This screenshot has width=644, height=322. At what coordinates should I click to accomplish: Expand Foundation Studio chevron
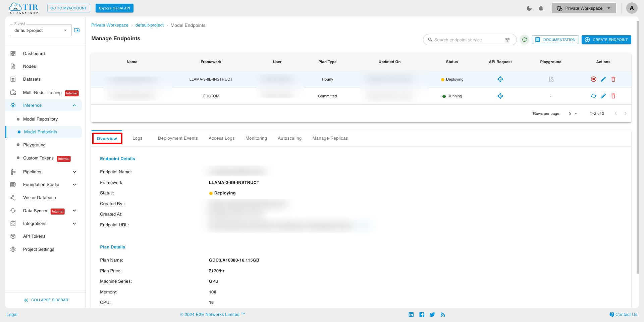74,185
